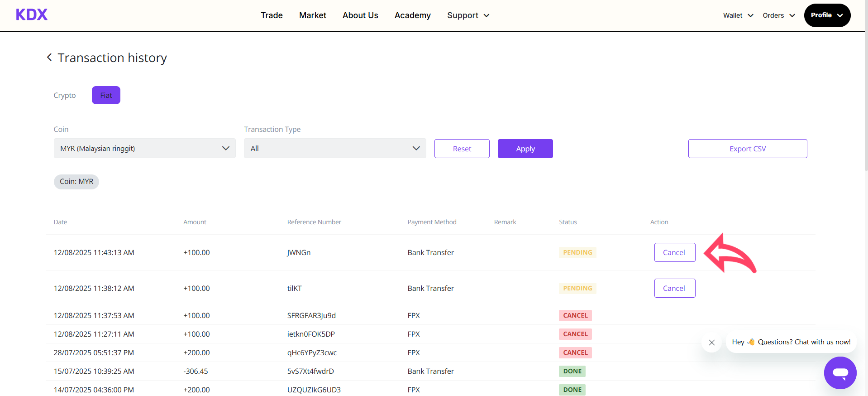Click the date 12/08/2025 11:37:53 AM
868x396 pixels.
94,315
